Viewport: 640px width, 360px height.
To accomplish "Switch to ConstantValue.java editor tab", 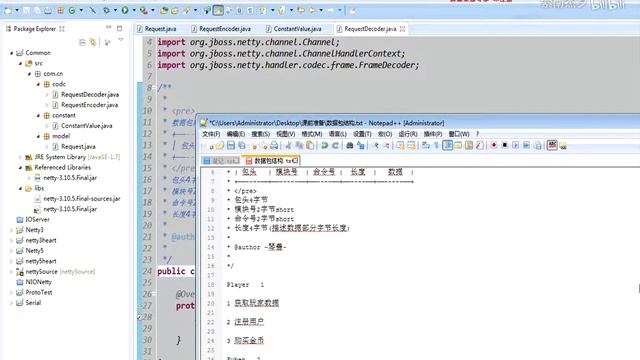I will coord(293,29).
